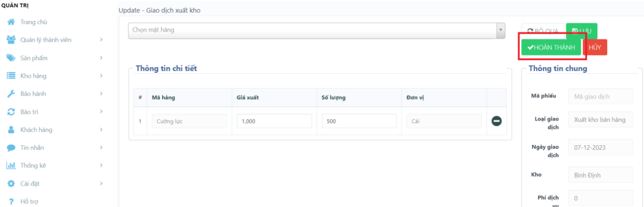644x207 pixels.
Task: Remove the Cường lực row with minus icon
Action: click(x=497, y=121)
